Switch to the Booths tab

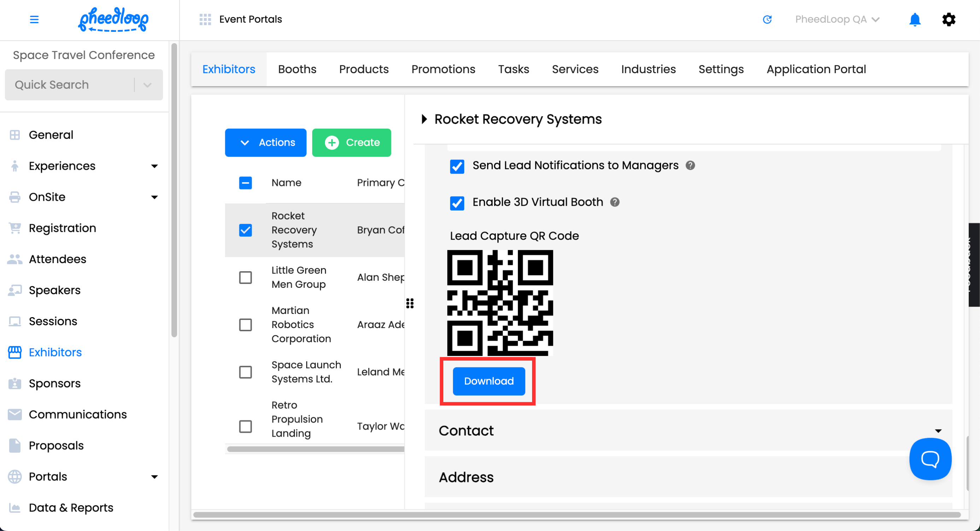pos(297,69)
